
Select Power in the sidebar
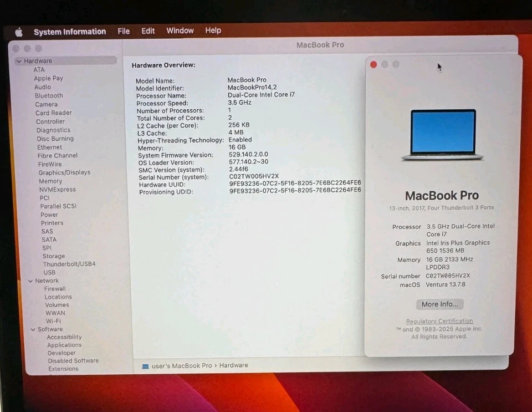pos(49,215)
